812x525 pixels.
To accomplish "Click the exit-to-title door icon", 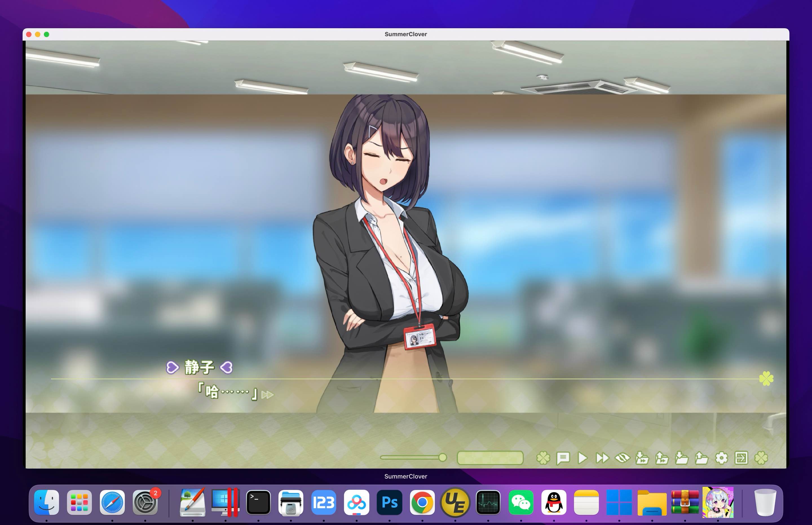I will (x=741, y=458).
